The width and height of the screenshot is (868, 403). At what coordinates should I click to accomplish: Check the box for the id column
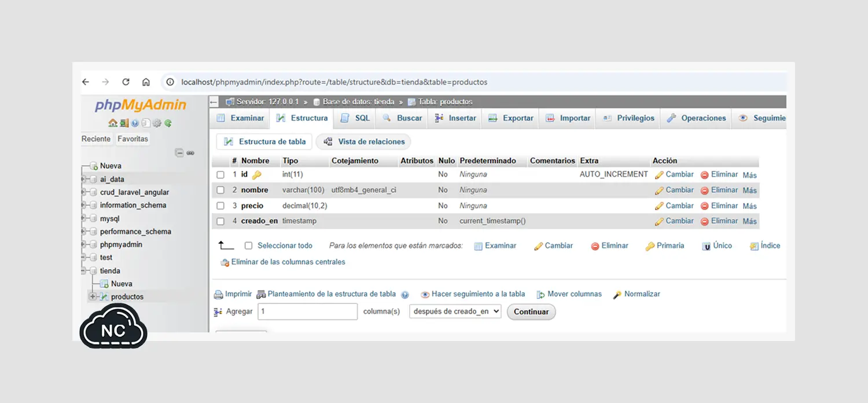pyautogui.click(x=220, y=175)
